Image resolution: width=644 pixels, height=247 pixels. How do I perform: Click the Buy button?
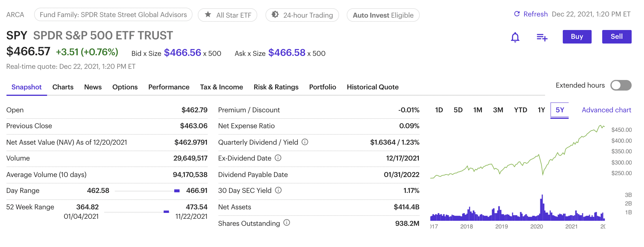[x=577, y=37]
